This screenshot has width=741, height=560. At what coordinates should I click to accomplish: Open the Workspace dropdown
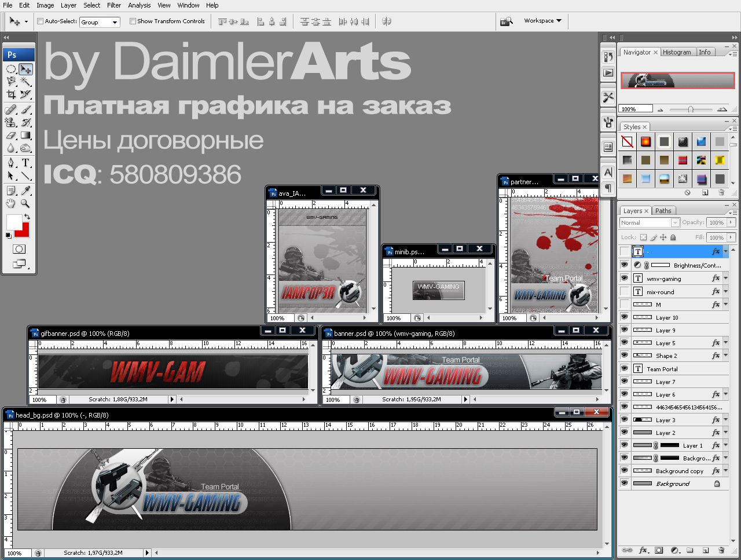point(543,21)
